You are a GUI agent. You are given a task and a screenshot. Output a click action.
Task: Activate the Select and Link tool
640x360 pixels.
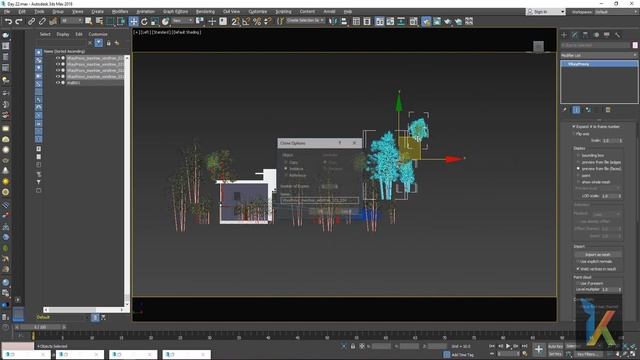[x=31, y=21]
